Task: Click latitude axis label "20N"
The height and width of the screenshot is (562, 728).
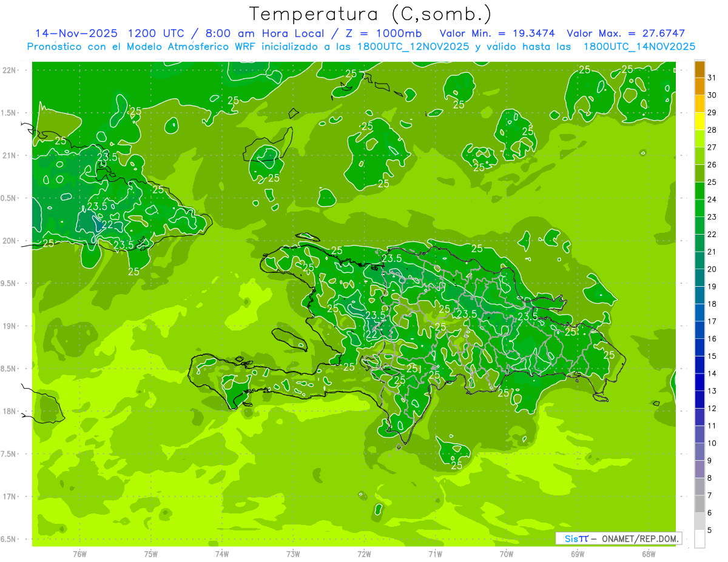Action: coord(10,241)
